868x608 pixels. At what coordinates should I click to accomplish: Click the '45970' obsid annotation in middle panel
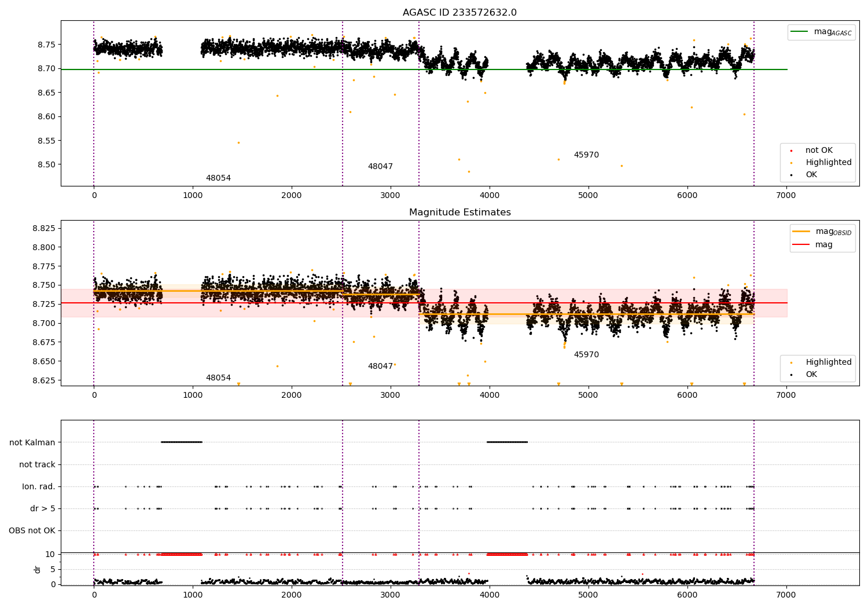point(586,354)
